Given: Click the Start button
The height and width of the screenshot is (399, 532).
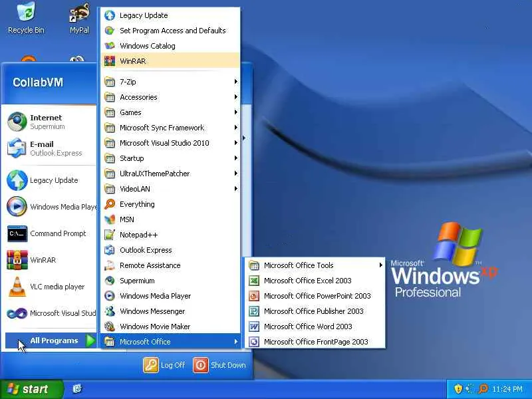Looking at the screenshot, I should tap(31, 389).
